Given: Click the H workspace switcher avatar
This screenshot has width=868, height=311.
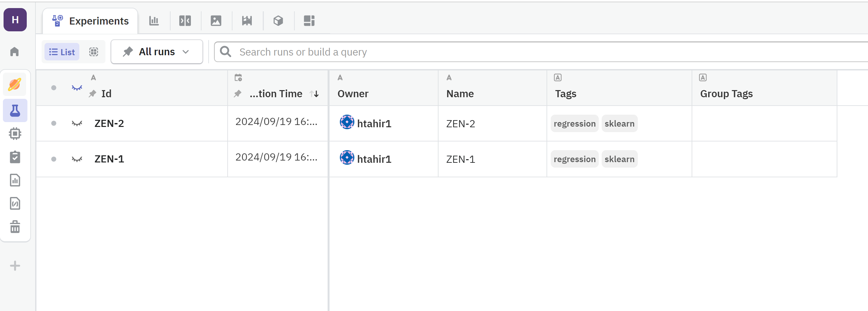Looking at the screenshot, I should [15, 20].
